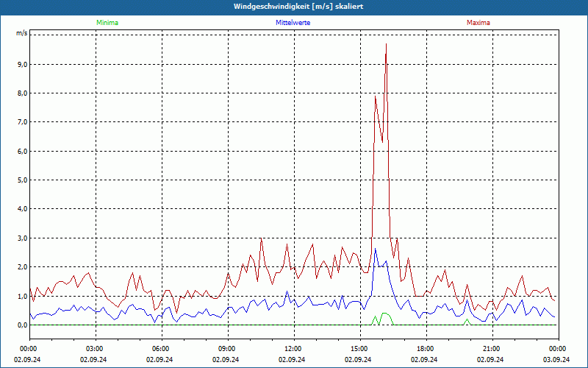The image size is (588, 368).
Task: Click the m/s unit label on the y-axis
Action: (x=21, y=33)
